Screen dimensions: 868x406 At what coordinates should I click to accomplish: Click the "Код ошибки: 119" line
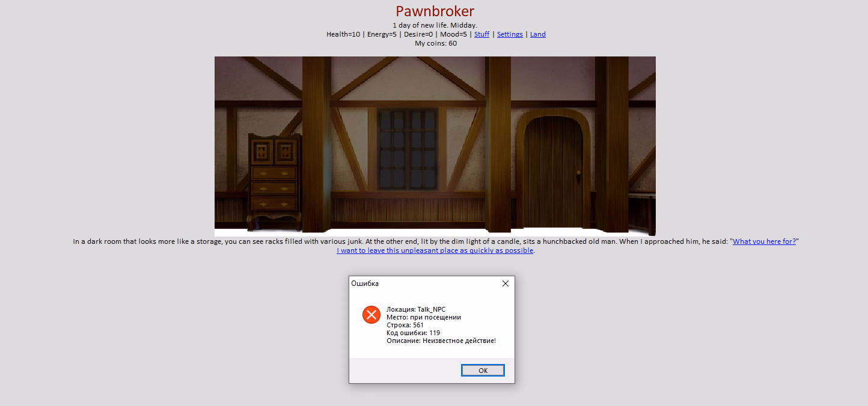click(x=413, y=333)
